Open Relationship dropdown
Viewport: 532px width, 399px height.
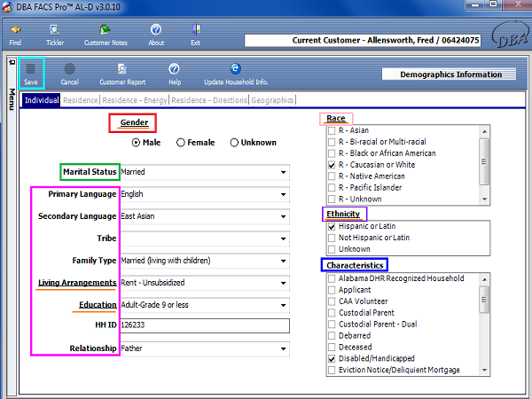[x=284, y=348]
